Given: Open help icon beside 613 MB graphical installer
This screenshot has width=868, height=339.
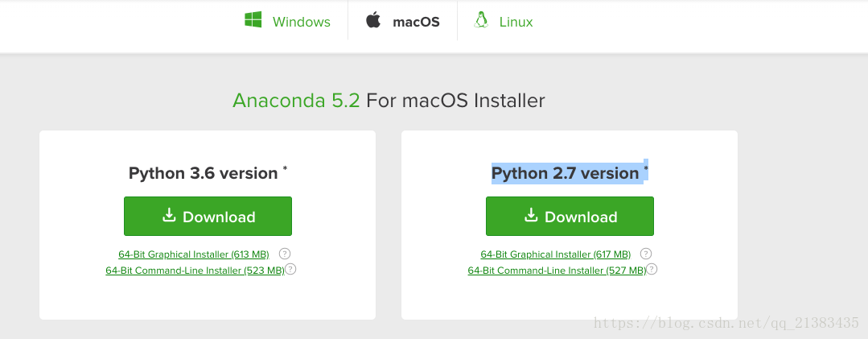Looking at the screenshot, I should point(285,254).
